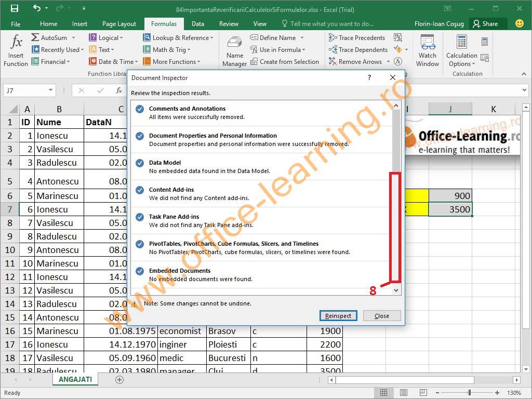Open the Remove Arrows dropdown arrow
The width and height of the screenshot is (532, 399).
click(x=388, y=61)
